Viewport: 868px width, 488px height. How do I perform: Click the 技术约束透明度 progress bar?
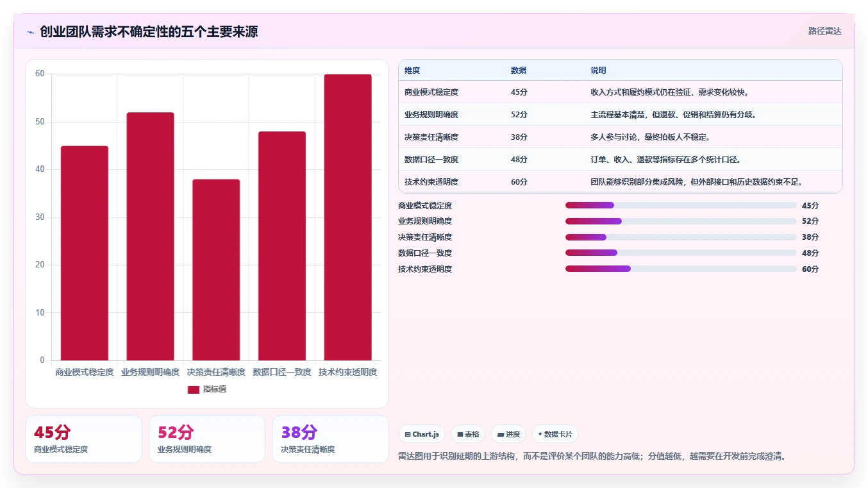[681, 269]
